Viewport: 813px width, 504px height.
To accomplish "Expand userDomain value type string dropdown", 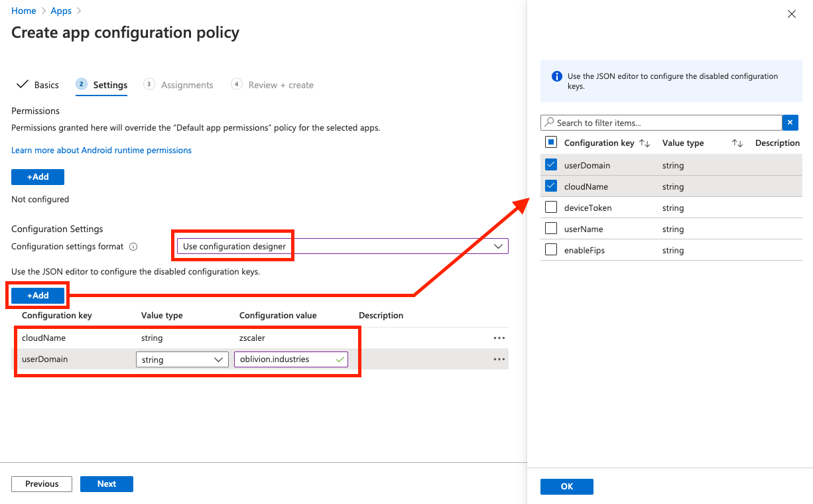I will click(x=182, y=359).
